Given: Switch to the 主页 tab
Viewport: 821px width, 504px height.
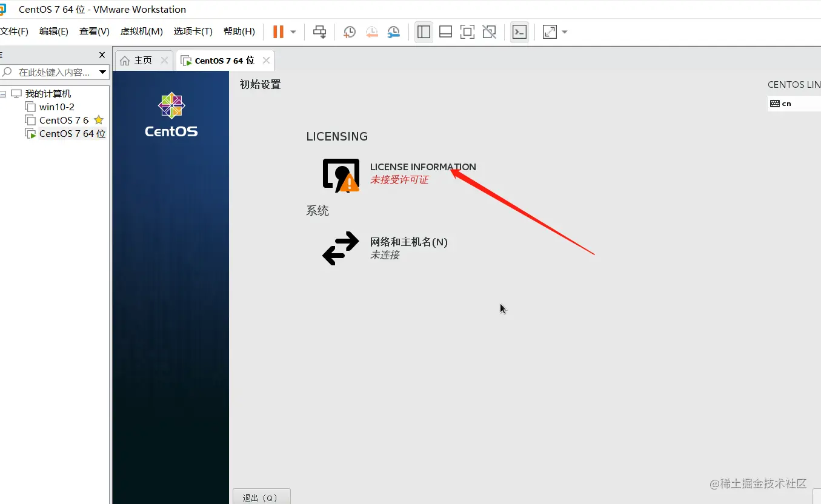Looking at the screenshot, I should 142,60.
